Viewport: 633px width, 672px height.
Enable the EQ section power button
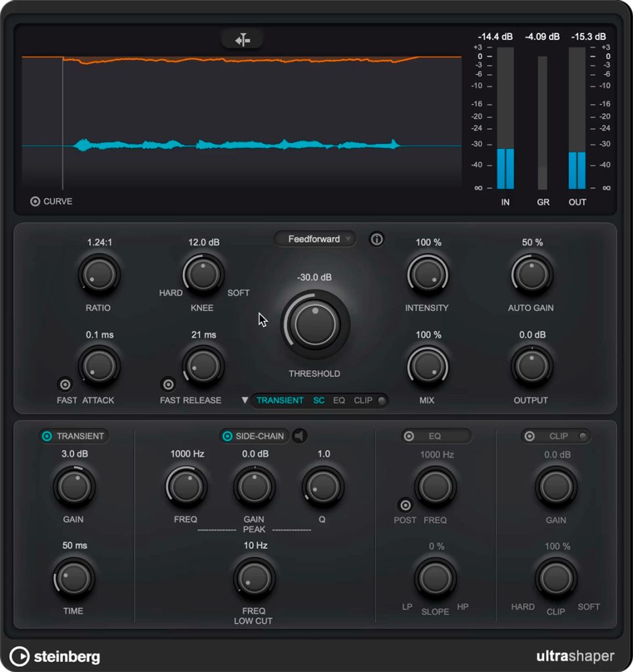(x=409, y=436)
